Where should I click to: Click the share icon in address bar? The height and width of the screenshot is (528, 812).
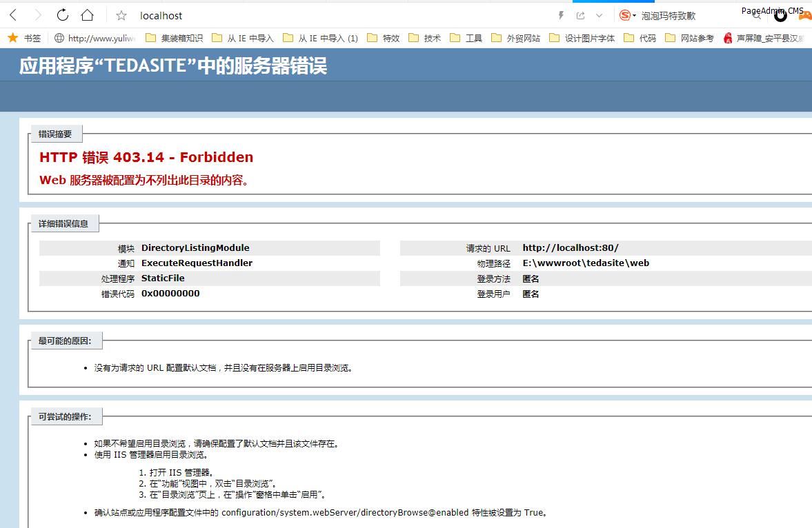580,15
